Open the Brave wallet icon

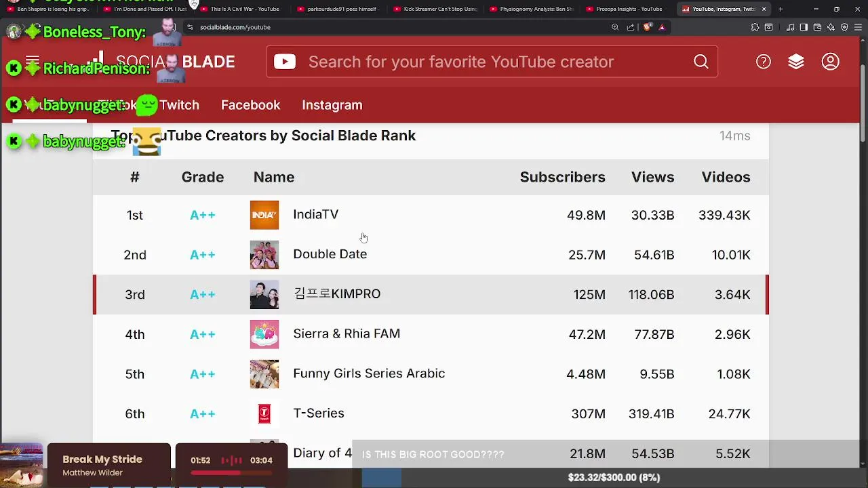(817, 27)
